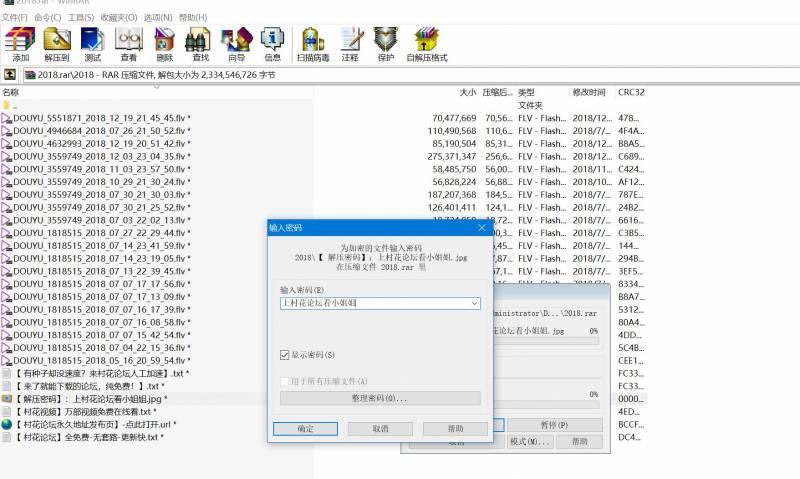Click the up-one-level arrow icon by the address bar
Viewport: 800px width, 479px height.
[x=10, y=74]
